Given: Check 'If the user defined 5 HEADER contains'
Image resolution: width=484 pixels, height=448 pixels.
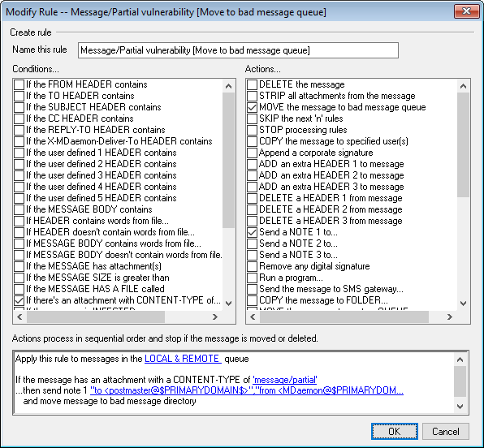Looking at the screenshot, I should (19, 198).
